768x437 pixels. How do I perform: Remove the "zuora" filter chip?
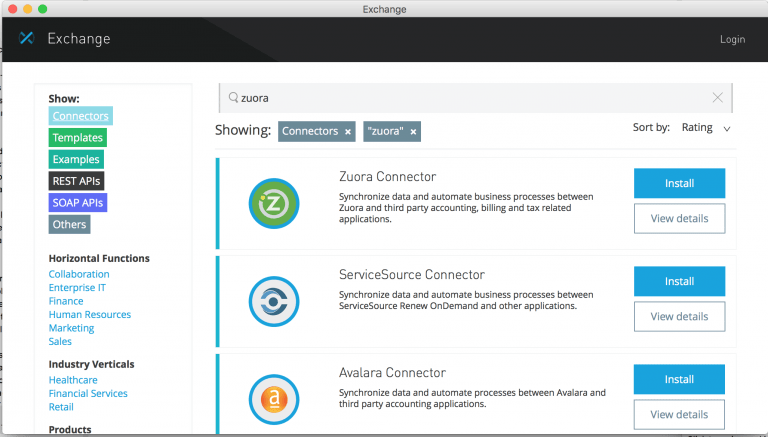click(413, 132)
